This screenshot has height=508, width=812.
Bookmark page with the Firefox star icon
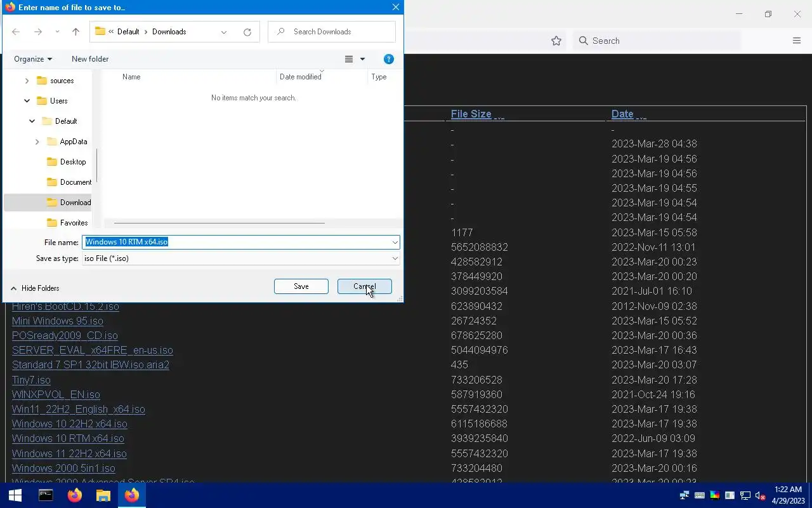[x=556, y=41]
